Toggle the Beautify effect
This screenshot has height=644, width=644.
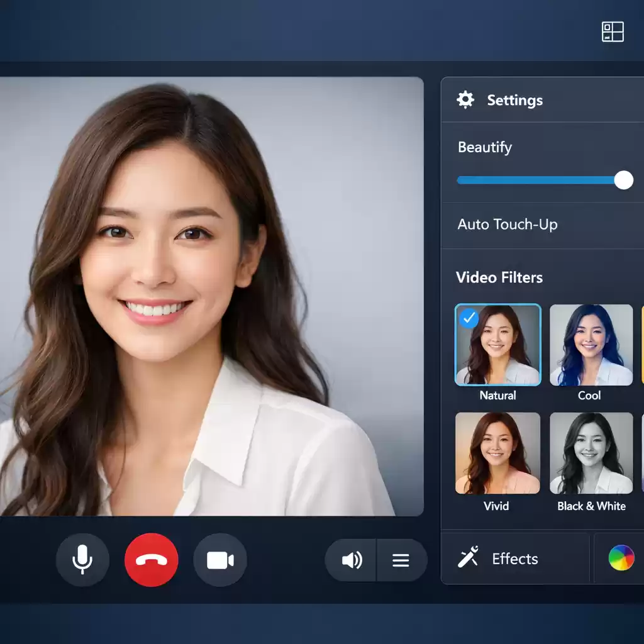coord(623,180)
